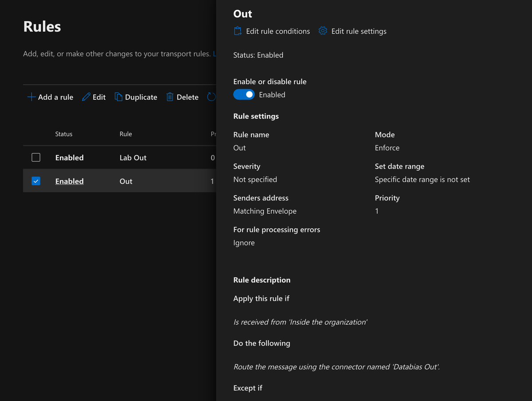Select the Out rule name in table

tap(126, 181)
